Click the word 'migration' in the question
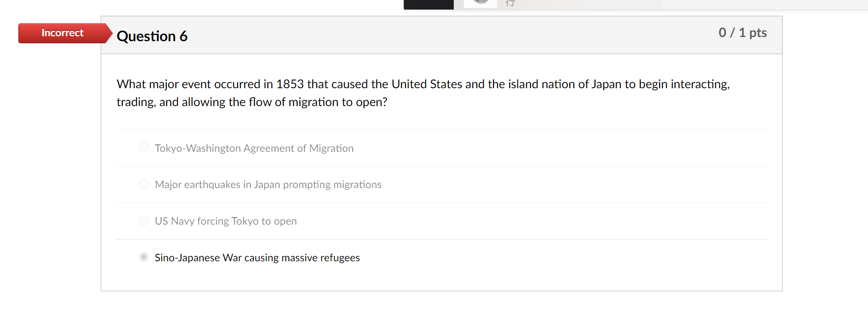 point(313,102)
